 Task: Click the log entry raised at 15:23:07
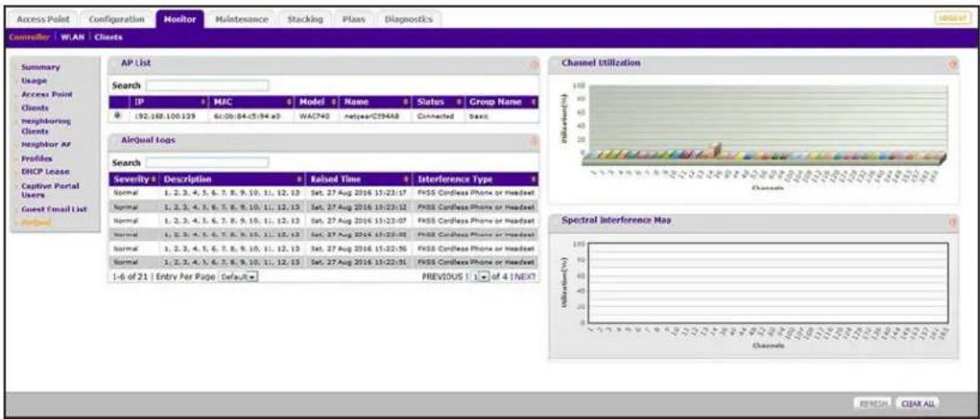click(323, 221)
